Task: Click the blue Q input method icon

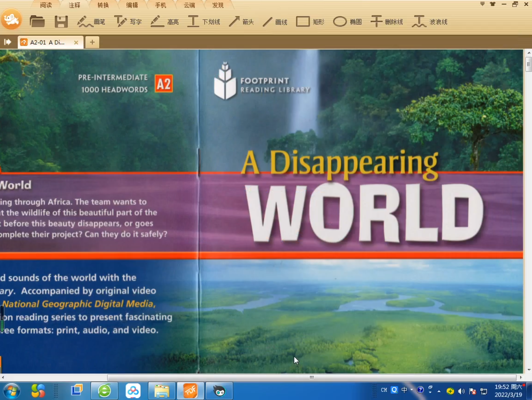Action: (x=395, y=390)
